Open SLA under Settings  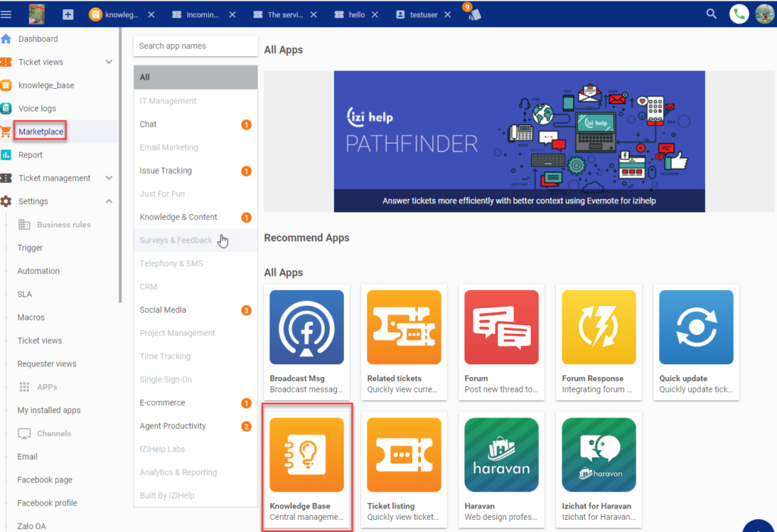tap(24, 294)
